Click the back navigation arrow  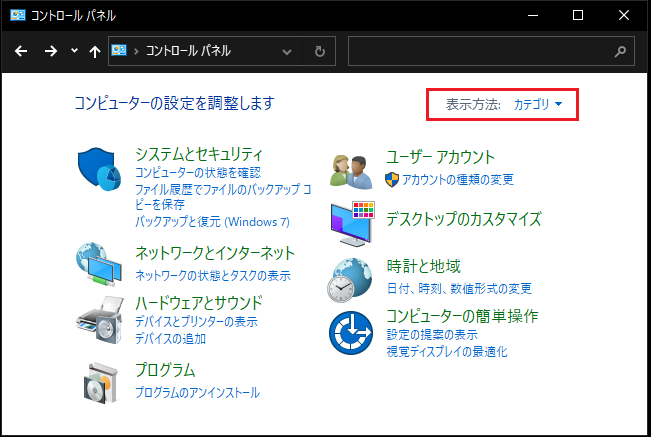tap(22, 51)
